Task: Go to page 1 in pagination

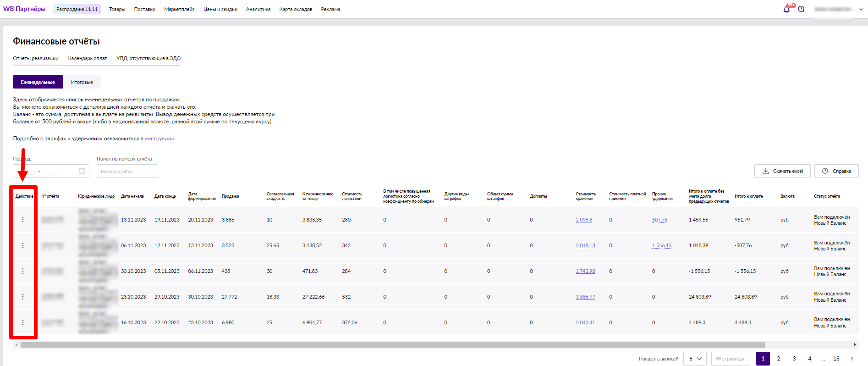Action: (763, 359)
